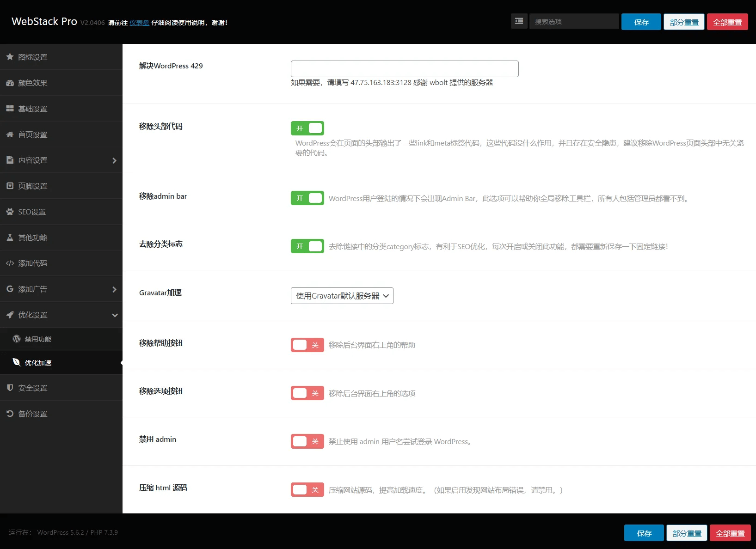Viewport: 756px width, 549px height.
Task: Enable the 移除帮助按钮 switch
Action: tap(307, 345)
